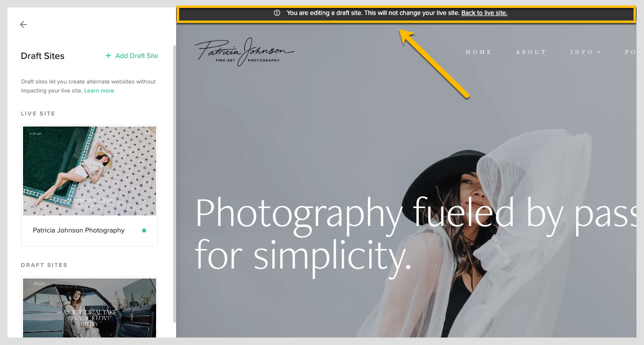Click the info icon in draft banner
Image resolution: width=644 pixels, height=345 pixels.
pos(277,13)
